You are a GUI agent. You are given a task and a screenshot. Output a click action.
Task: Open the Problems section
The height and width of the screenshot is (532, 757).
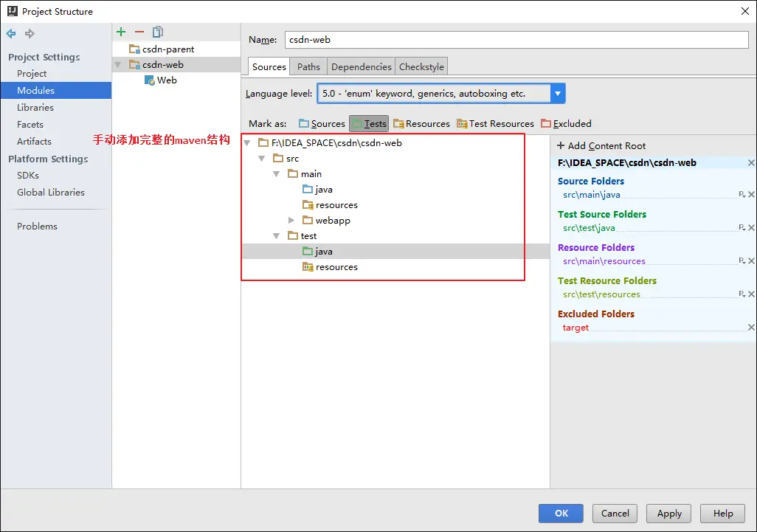pyautogui.click(x=37, y=226)
